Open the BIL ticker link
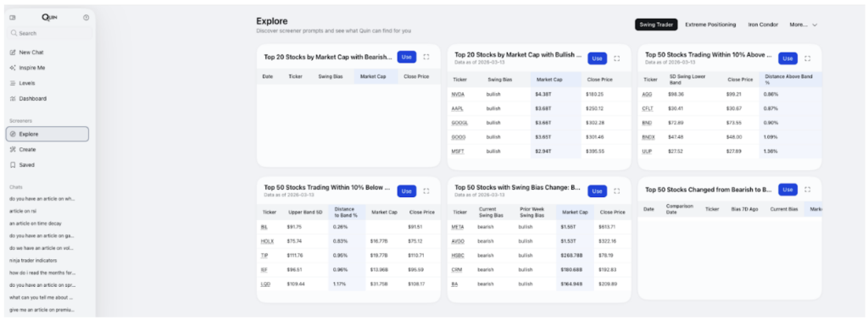The width and height of the screenshot is (868, 320). coord(264,227)
